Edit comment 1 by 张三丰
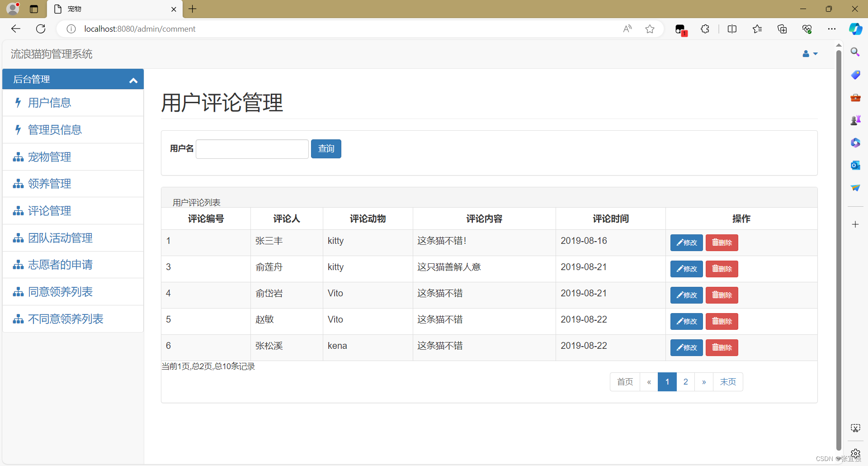 (x=686, y=243)
